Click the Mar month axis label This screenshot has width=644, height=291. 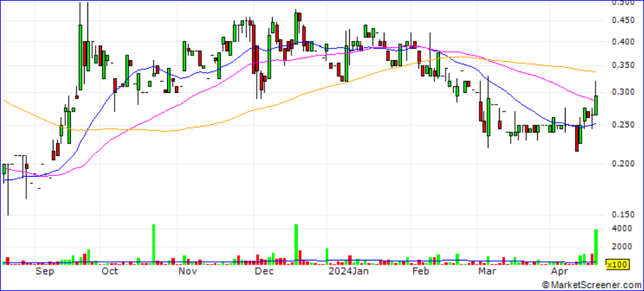point(491,273)
